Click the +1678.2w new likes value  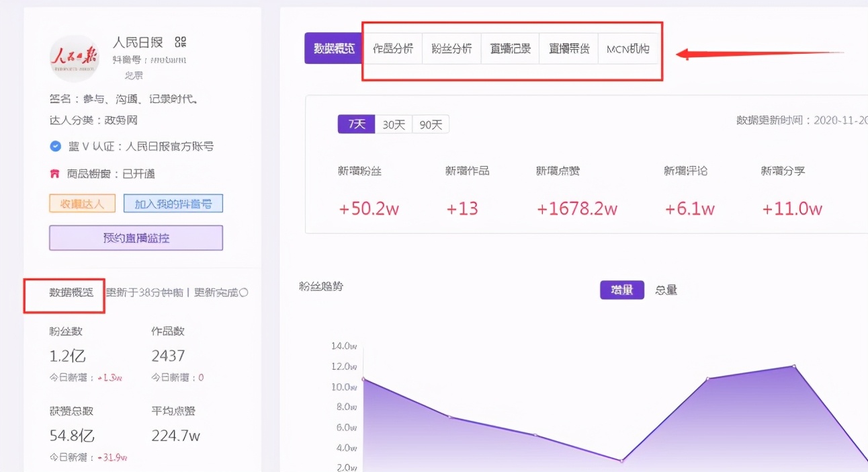[x=576, y=209]
